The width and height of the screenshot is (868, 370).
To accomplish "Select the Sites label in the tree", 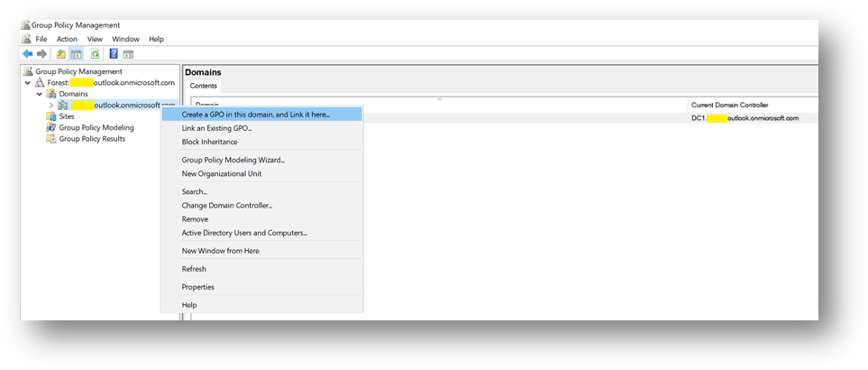I will click(x=67, y=116).
